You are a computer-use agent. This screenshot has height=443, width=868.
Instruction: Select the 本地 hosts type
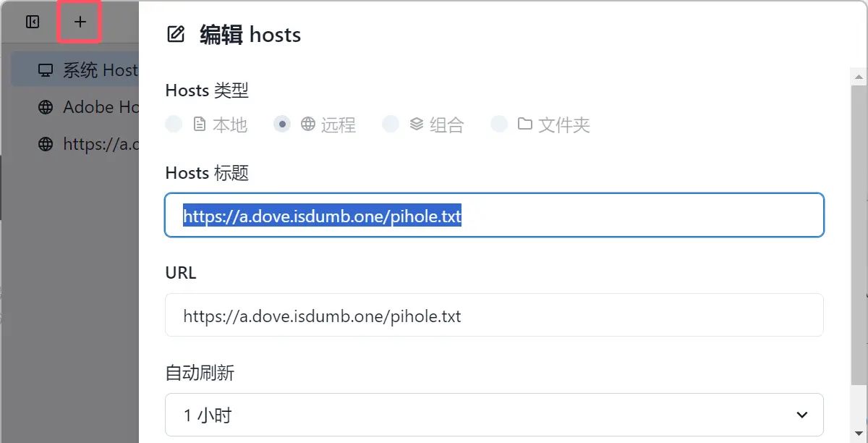tap(174, 124)
